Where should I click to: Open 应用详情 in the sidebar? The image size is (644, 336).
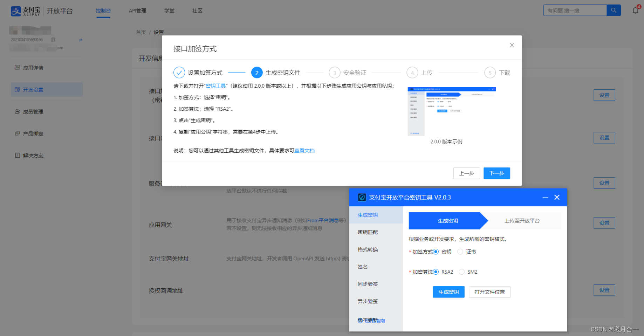(47, 68)
